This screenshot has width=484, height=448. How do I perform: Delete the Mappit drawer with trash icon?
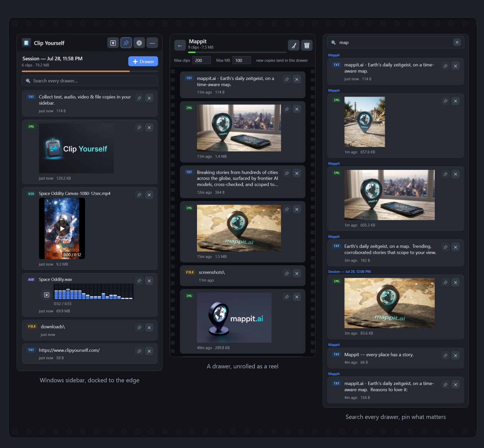307,45
